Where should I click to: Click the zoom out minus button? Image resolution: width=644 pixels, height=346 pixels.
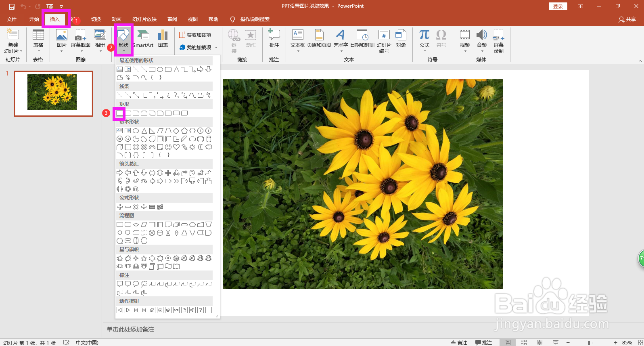[567, 342]
